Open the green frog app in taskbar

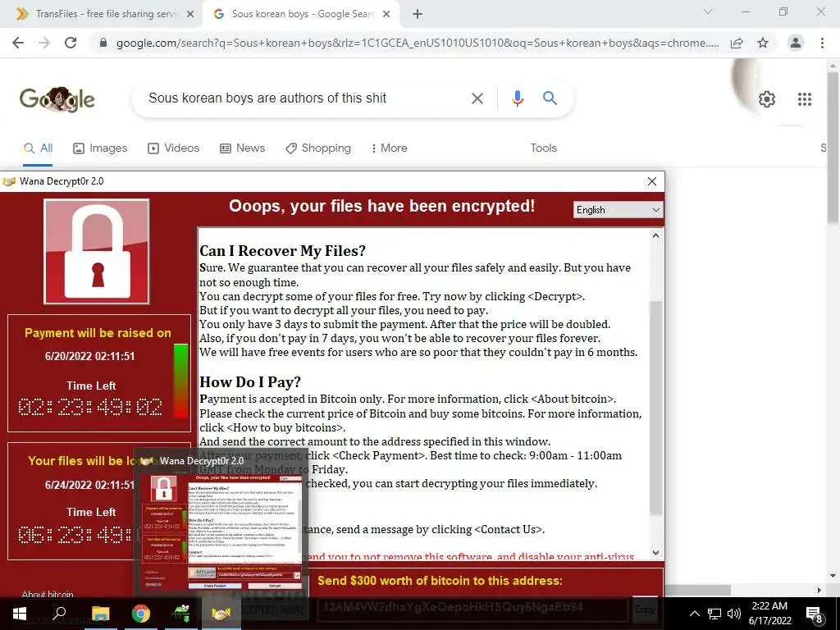click(x=181, y=614)
